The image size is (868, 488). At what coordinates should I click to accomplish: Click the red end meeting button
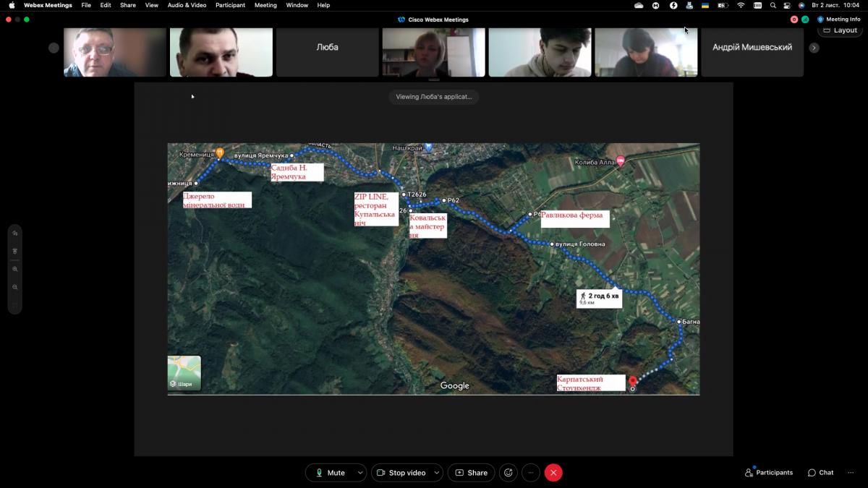coord(553,473)
